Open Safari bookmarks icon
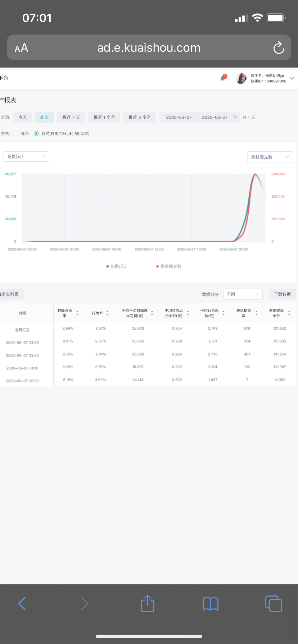 point(211,604)
